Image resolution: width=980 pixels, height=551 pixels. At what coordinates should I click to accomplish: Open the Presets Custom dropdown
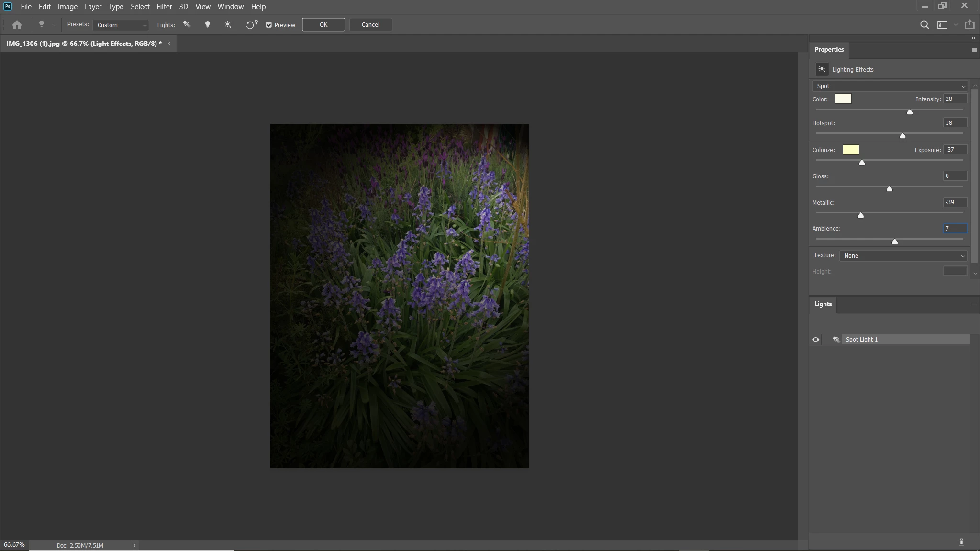(x=121, y=25)
